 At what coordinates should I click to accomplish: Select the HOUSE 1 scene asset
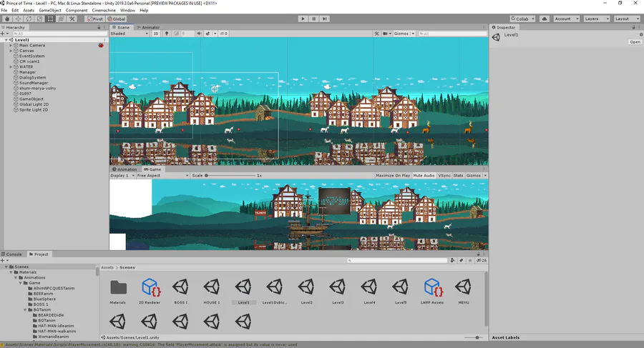212,291
